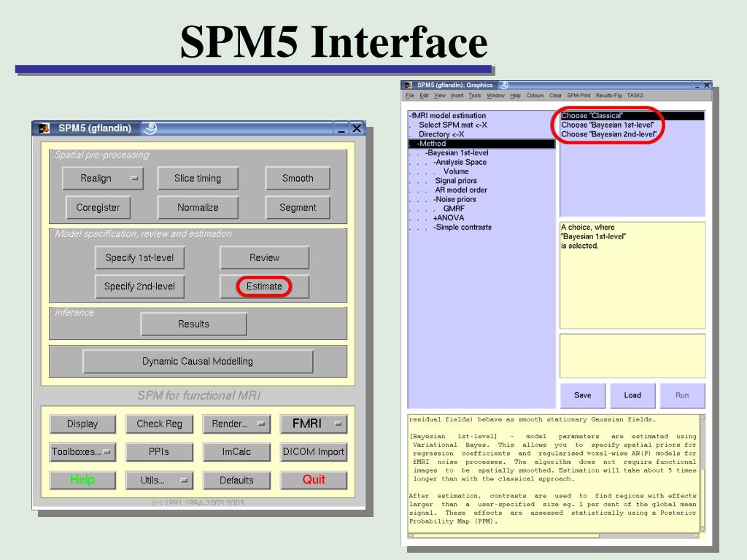Open the Insert menu
Screen dimensions: 747x560
tap(457, 96)
